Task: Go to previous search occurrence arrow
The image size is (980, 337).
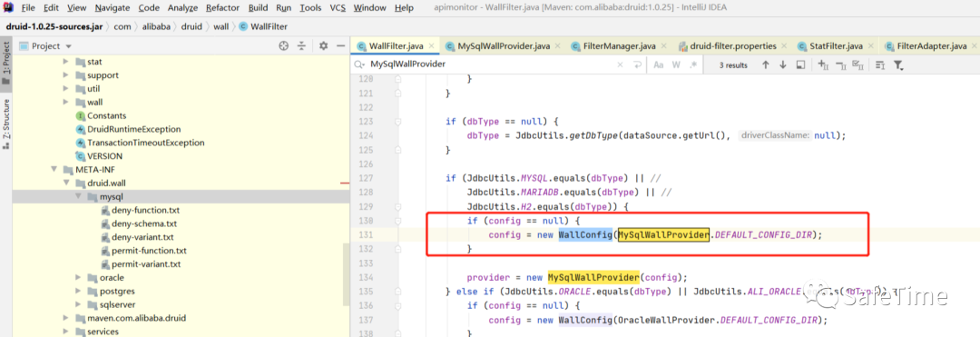Action: pos(765,64)
